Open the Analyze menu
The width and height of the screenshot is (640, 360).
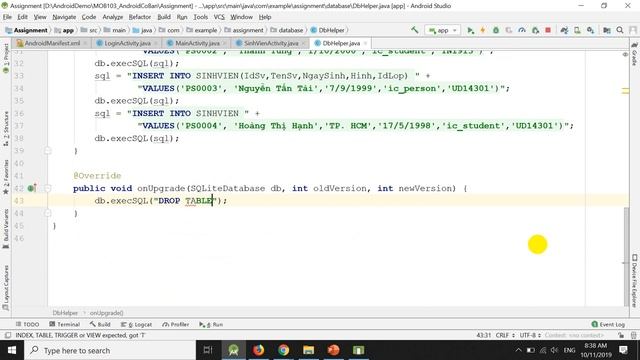[113, 17]
